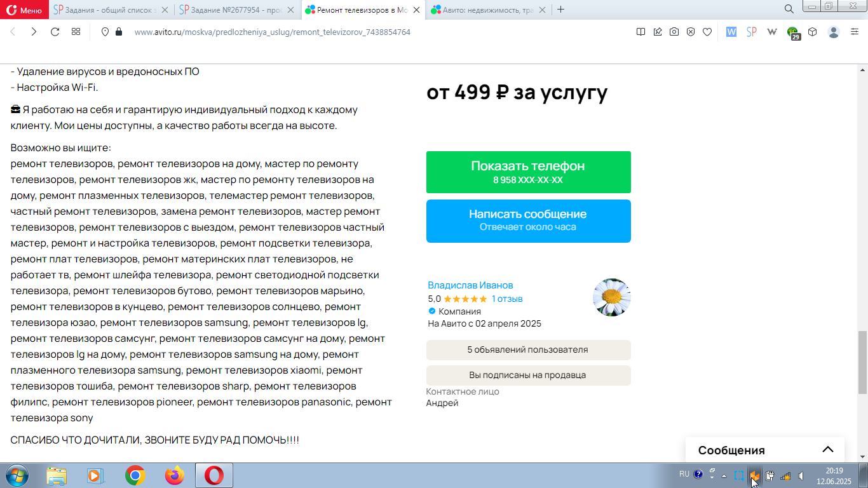Viewport: 868px width, 488px height.
Task: Launch Chrome from the taskbar
Action: pyautogui.click(x=135, y=475)
